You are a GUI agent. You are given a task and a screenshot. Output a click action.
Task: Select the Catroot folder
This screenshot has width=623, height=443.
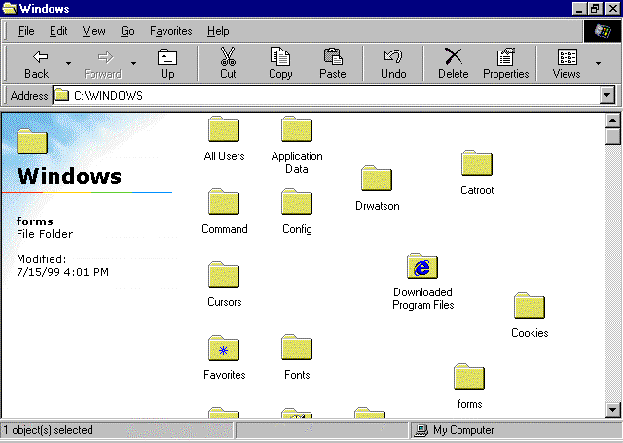click(x=477, y=163)
